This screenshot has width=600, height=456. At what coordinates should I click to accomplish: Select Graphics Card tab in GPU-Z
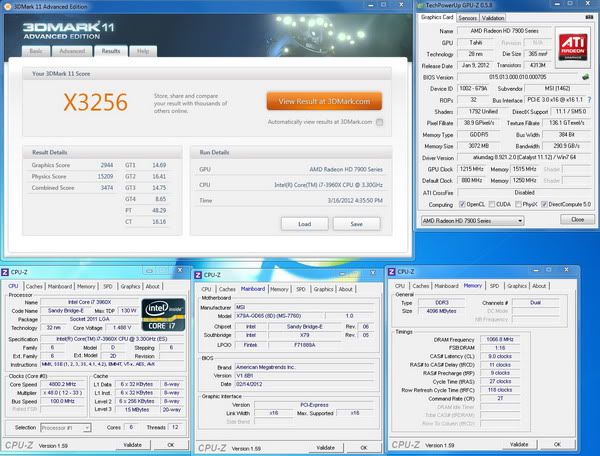(437, 17)
